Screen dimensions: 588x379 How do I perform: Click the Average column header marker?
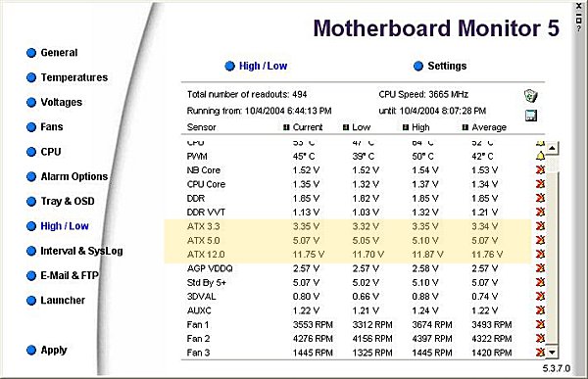coord(465,127)
